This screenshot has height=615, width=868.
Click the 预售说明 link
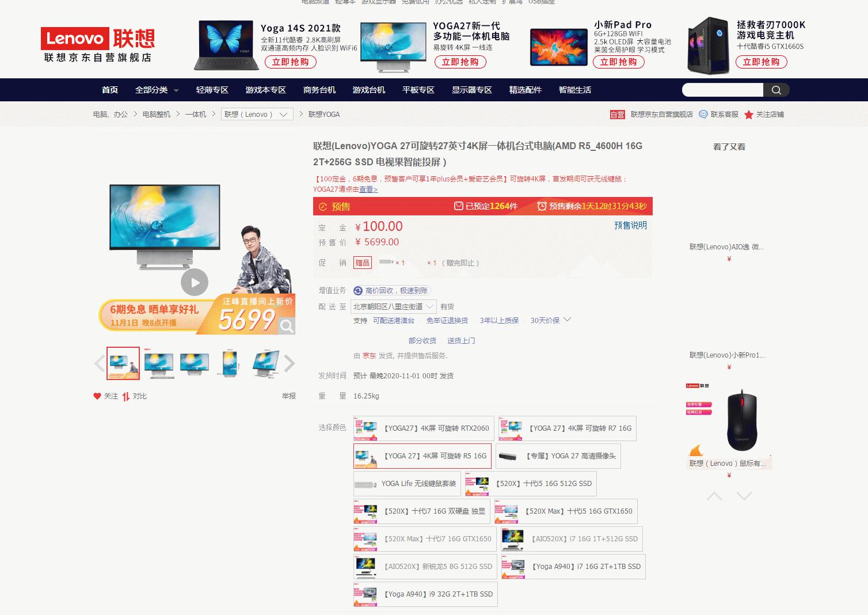click(630, 225)
